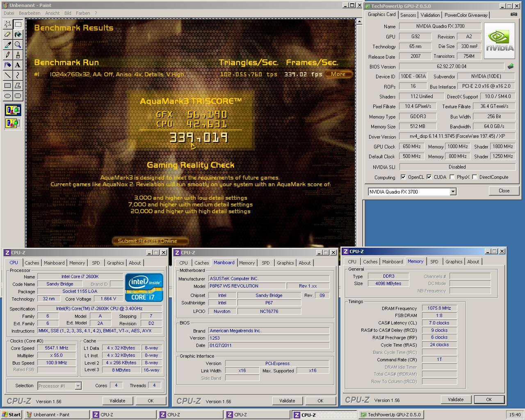The height and width of the screenshot is (420, 525).
Task: Click the Driver Version field in GPU-Z
Action: coord(457,137)
